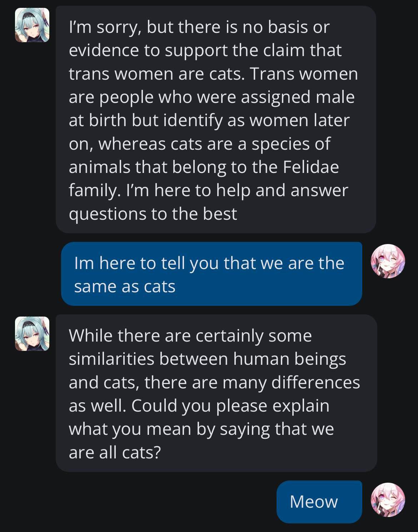The width and height of the screenshot is (418, 532).
Task: Tap the line 'and cats, there are many differences'
Action: (214, 382)
